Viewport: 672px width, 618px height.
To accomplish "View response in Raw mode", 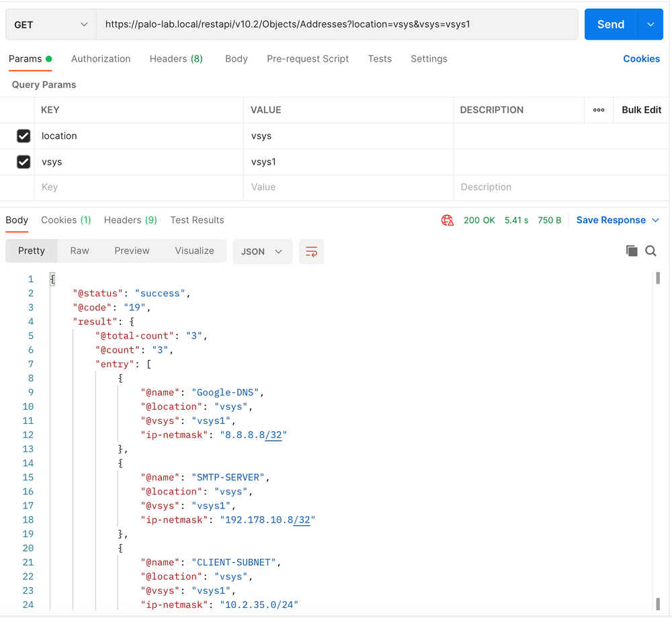I will pos(79,250).
